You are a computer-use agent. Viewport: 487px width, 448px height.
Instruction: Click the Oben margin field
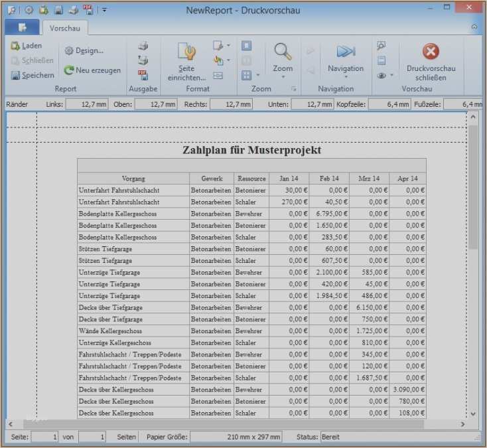(x=156, y=104)
